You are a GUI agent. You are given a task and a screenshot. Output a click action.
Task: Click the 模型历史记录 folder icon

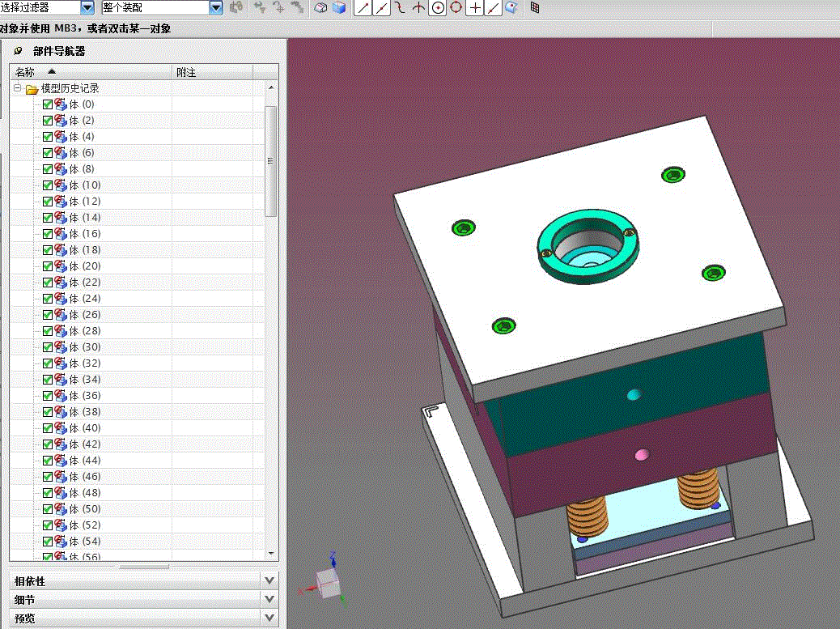coord(32,88)
